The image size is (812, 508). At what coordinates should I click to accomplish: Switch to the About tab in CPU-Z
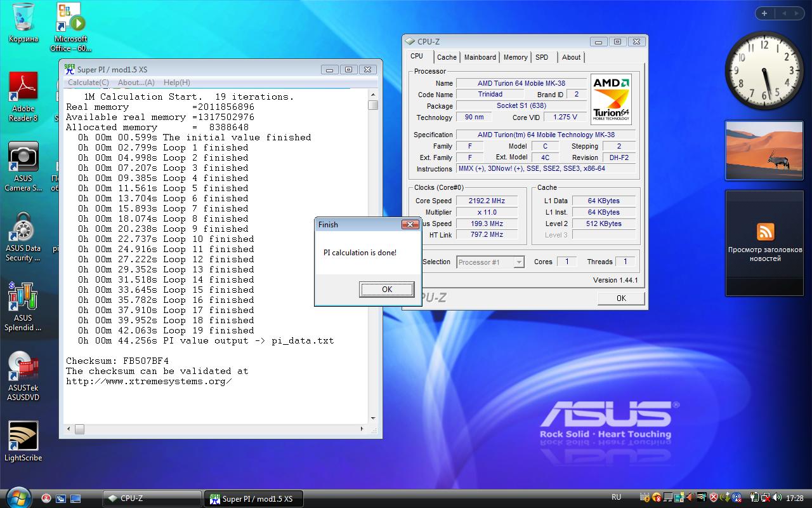pyautogui.click(x=571, y=57)
